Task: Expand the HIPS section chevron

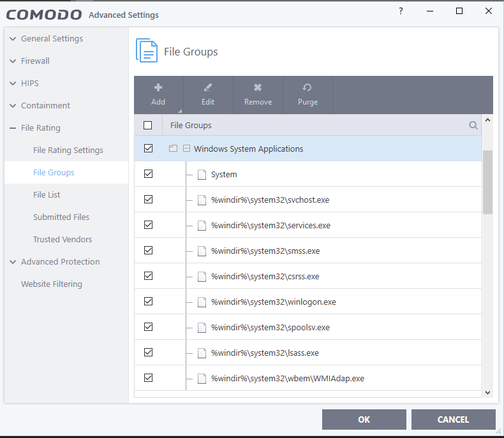Action: [x=13, y=84]
